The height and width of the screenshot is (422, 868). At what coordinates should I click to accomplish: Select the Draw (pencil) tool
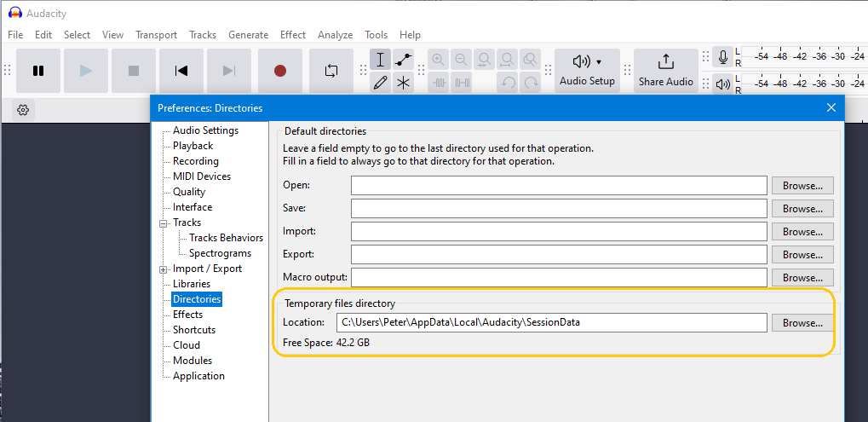pyautogui.click(x=380, y=83)
